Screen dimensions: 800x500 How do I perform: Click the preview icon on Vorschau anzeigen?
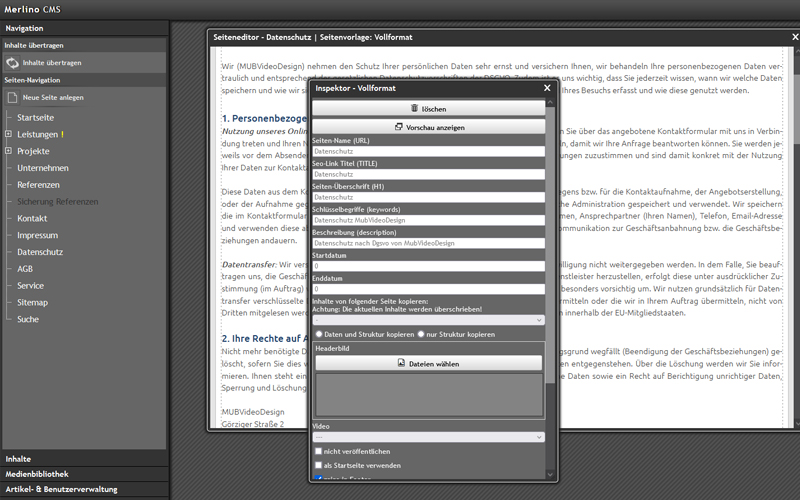coord(398,127)
